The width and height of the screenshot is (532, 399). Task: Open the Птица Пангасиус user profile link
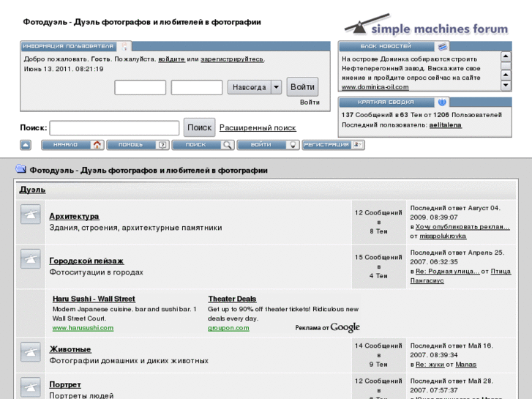pos(460,276)
